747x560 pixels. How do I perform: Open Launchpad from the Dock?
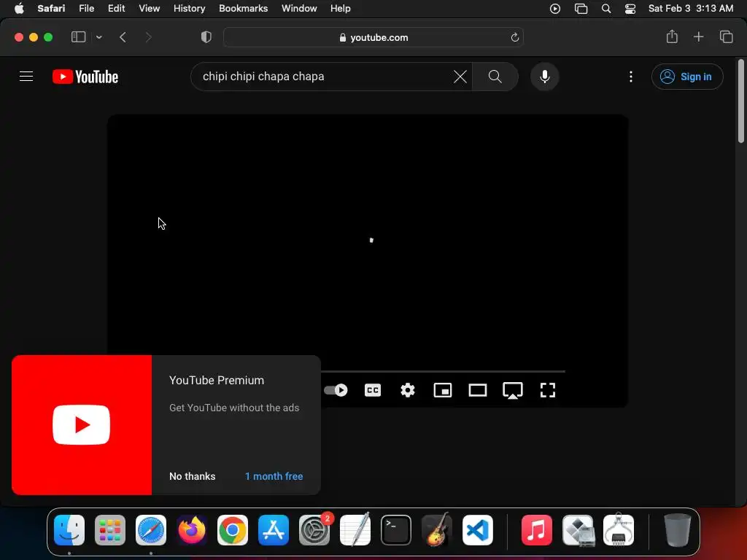pos(110,530)
